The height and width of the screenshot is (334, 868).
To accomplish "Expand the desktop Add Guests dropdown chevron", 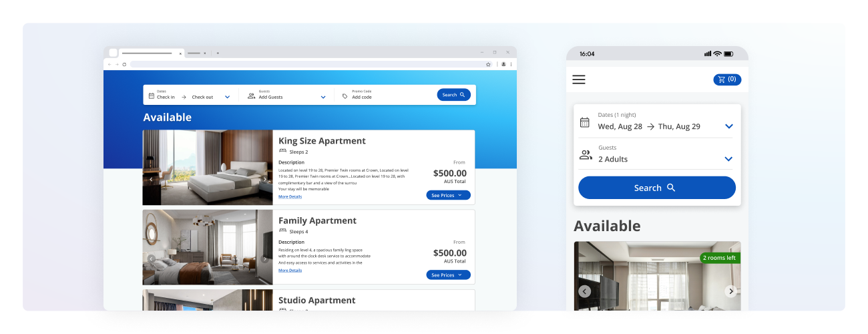I will (x=323, y=97).
